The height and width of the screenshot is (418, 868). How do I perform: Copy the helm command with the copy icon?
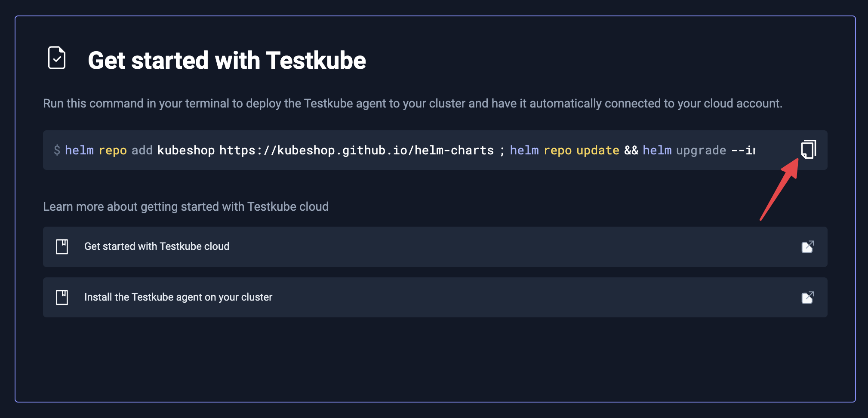click(808, 149)
